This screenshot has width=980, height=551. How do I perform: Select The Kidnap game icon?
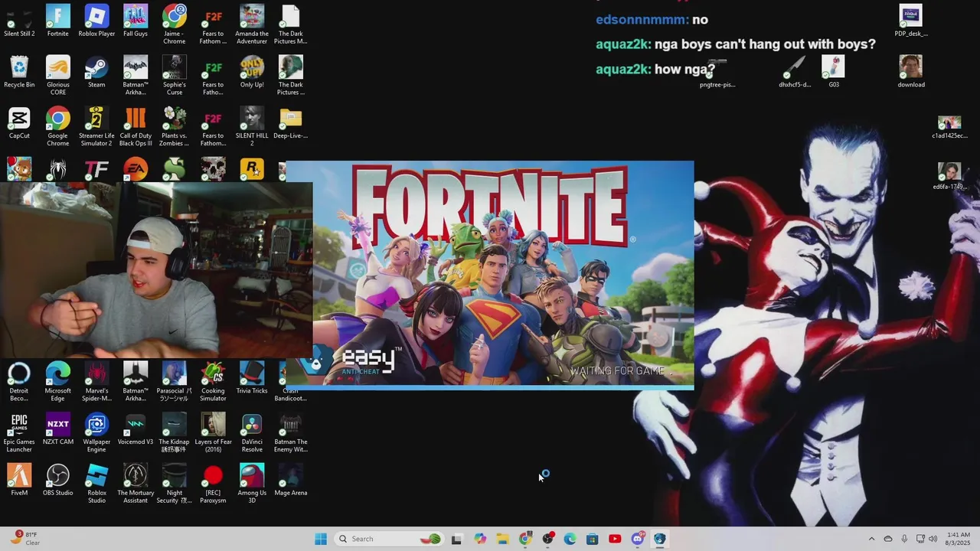(175, 432)
